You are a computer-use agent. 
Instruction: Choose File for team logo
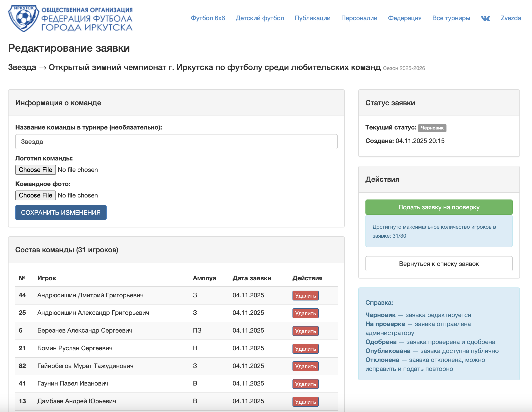click(x=35, y=170)
